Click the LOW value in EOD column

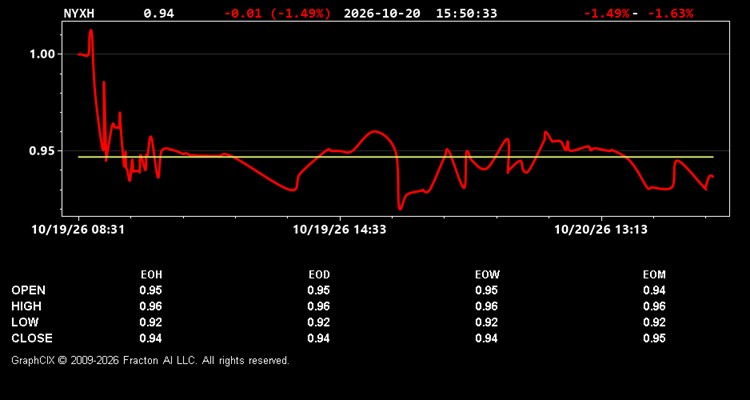coord(319,322)
